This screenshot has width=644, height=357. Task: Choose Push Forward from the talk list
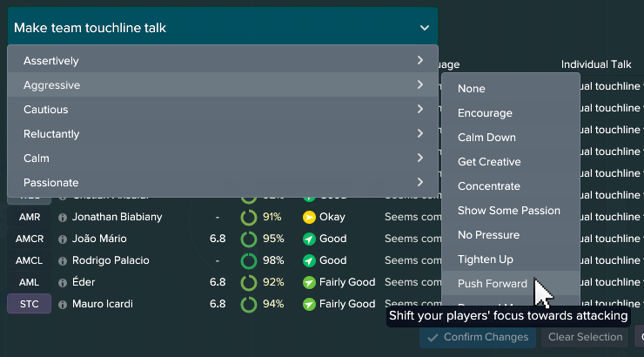click(x=493, y=284)
